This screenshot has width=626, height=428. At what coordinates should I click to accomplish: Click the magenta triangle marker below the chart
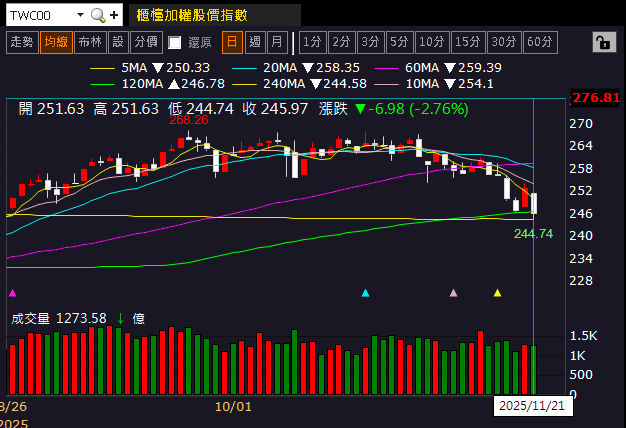pyautogui.click(x=12, y=293)
